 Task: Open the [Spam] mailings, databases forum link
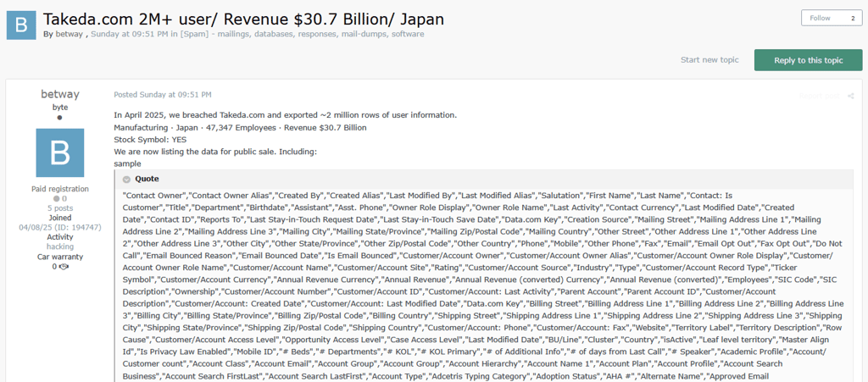tap(303, 34)
